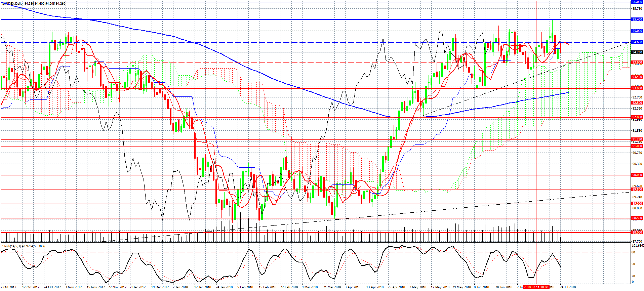The height and width of the screenshot is (291, 644).
Task: Select the red 88.500 price level label
Action: pyautogui.click(x=637, y=218)
